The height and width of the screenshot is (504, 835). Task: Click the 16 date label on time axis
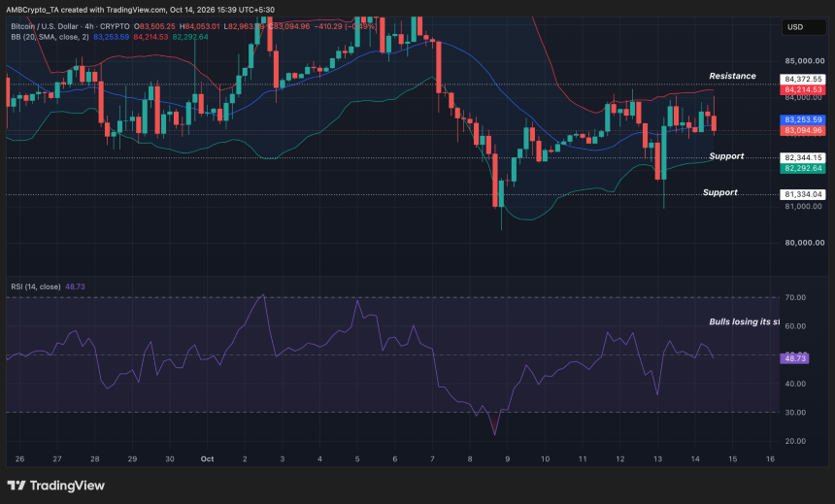770,458
